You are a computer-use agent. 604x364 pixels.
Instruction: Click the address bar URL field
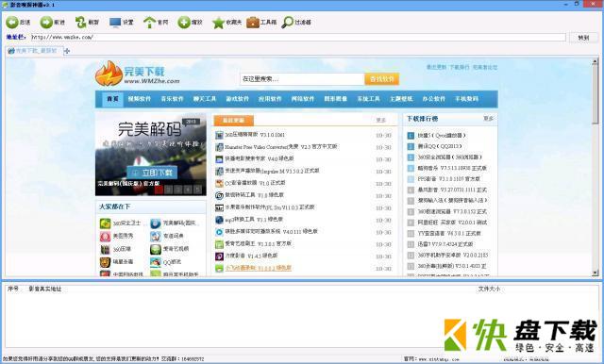click(x=298, y=38)
